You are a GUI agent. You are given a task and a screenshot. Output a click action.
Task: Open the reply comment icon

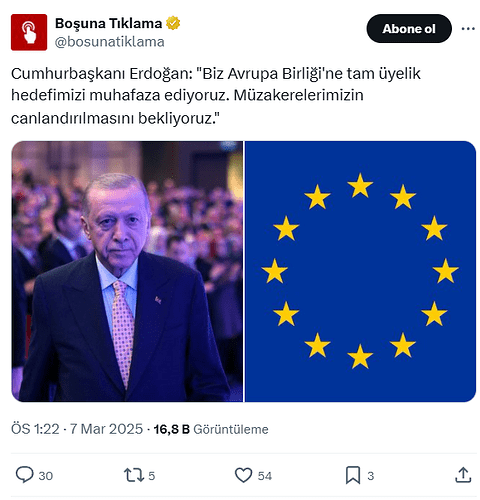(25, 475)
